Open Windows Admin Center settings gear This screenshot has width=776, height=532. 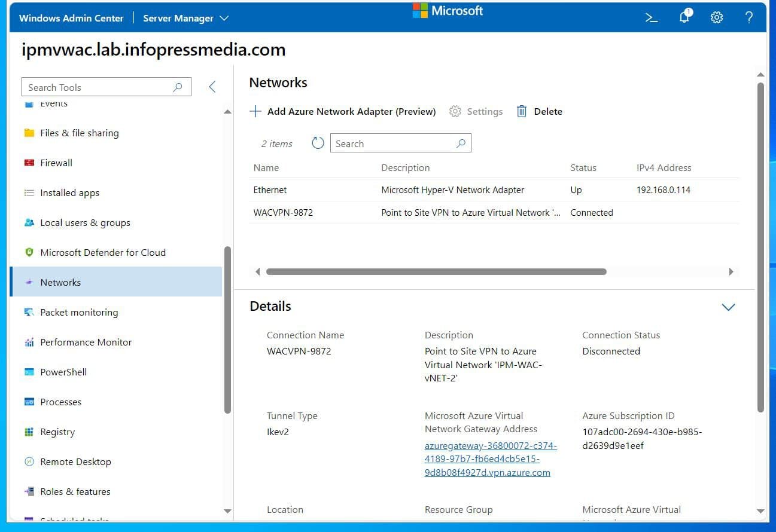pos(716,17)
